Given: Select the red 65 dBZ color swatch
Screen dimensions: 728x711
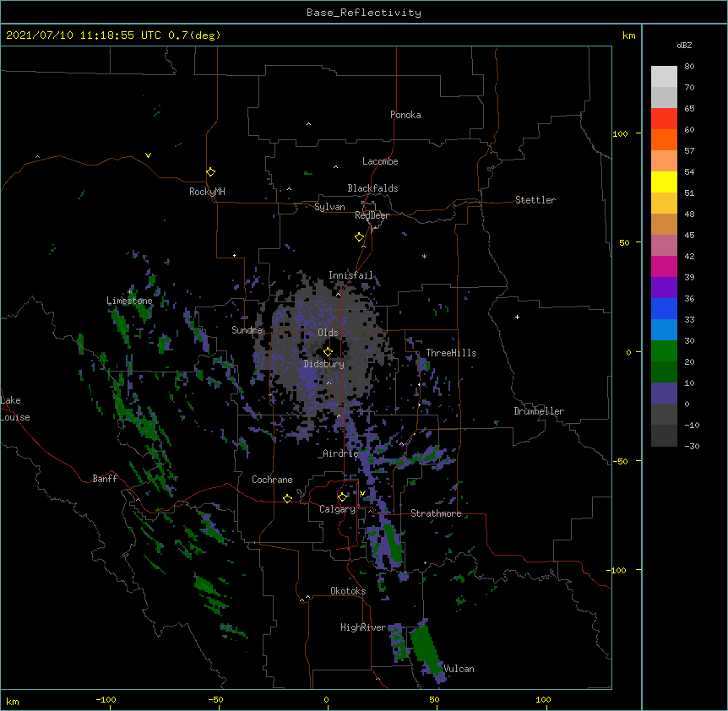Looking at the screenshot, I should [x=664, y=118].
